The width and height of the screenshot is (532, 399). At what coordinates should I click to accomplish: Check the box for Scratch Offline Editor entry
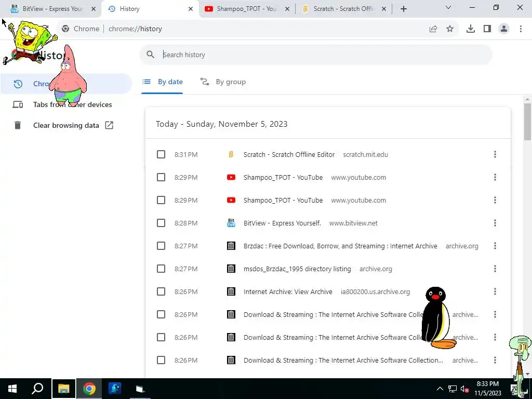pos(161,154)
